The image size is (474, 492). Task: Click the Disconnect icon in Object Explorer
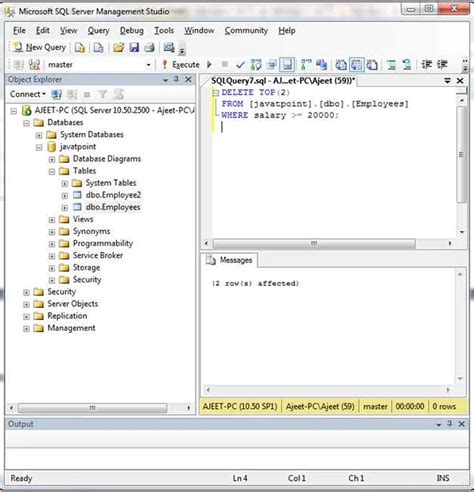72,95
